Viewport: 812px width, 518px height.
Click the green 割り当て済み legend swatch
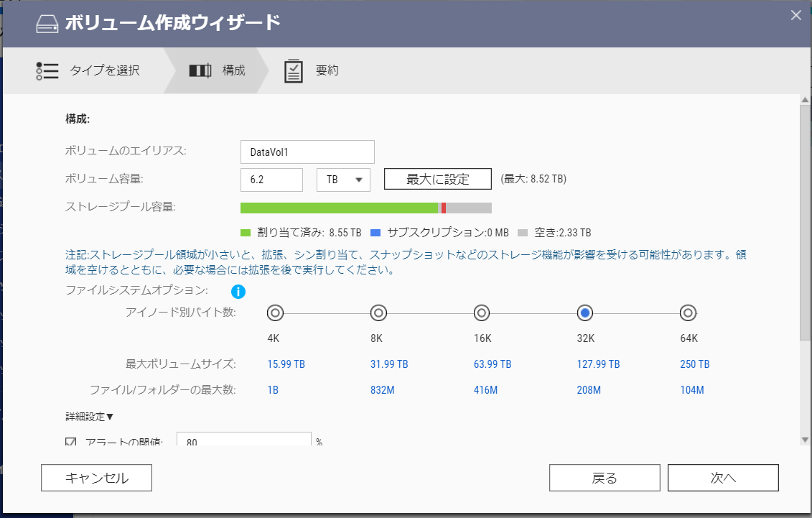(246, 233)
